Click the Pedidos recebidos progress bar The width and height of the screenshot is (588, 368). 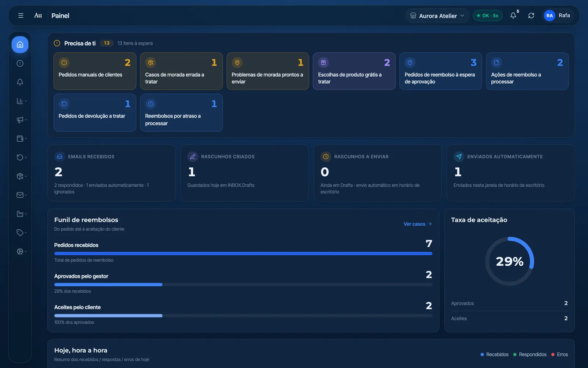tap(243, 254)
